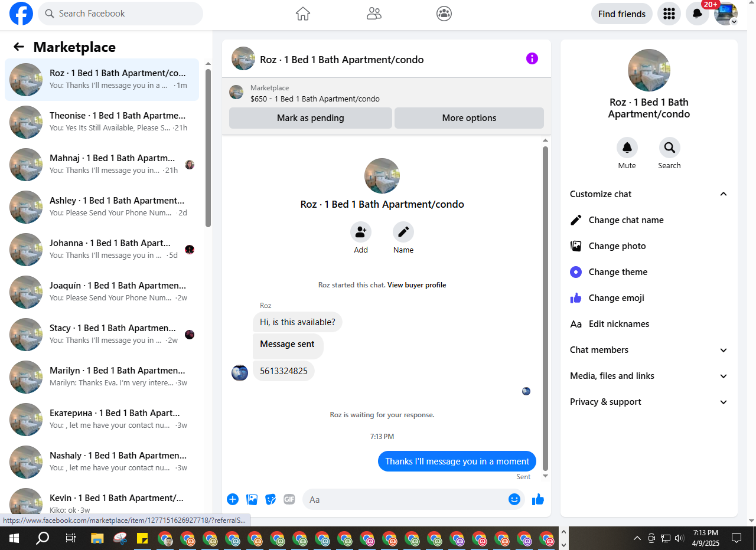
Task: Click the 5613324825 phone number message
Action: pyautogui.click(x=283, y=371)
